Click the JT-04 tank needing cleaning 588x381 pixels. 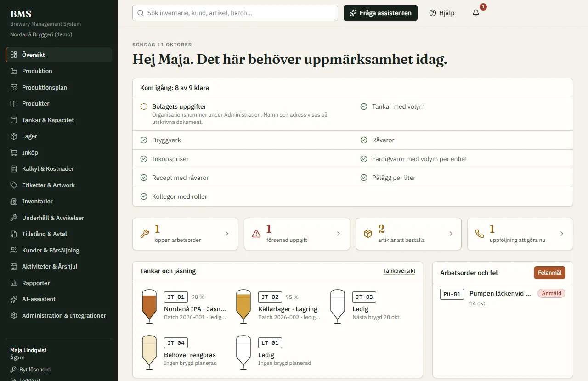click(149, 352)
